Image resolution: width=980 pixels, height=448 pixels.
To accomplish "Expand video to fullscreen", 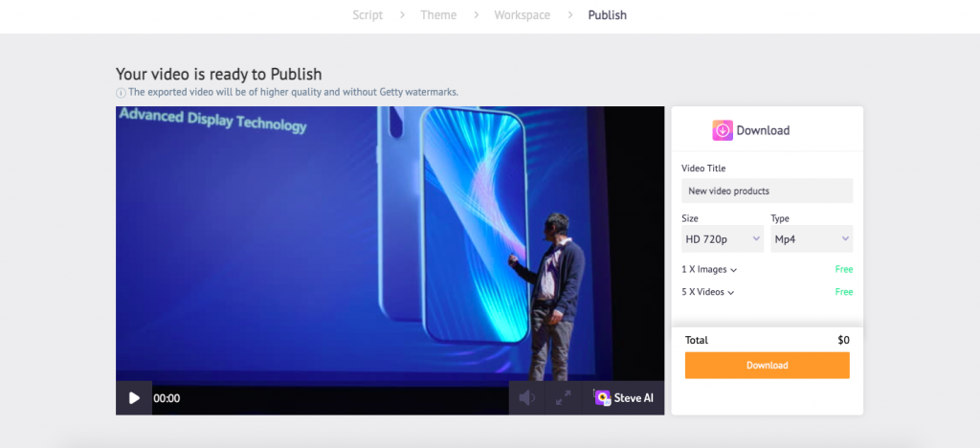I will pos(563,398).
